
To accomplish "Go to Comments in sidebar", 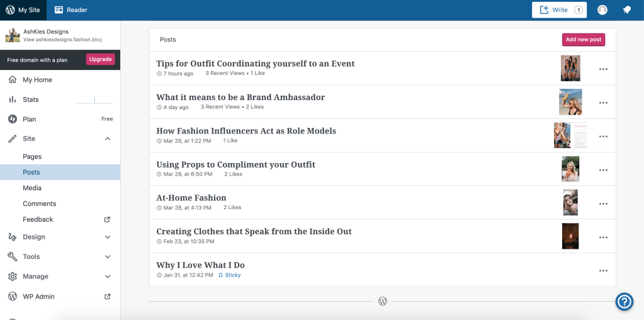I will [39, 203].
